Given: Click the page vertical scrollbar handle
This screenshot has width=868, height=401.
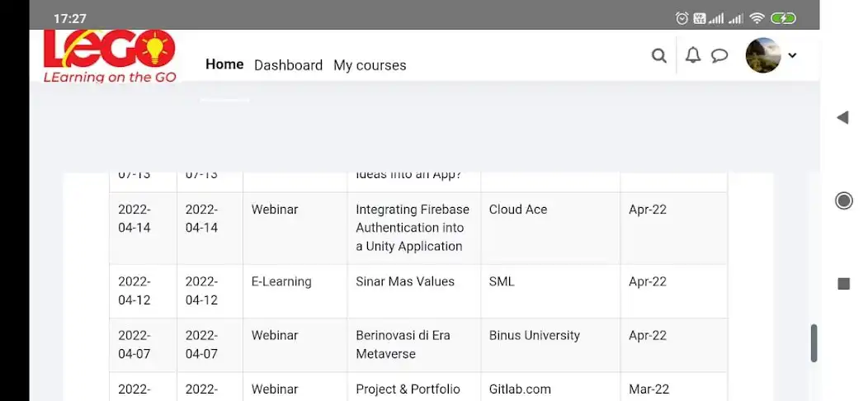Looking at the screenshot, I should (x=814, y=342).
